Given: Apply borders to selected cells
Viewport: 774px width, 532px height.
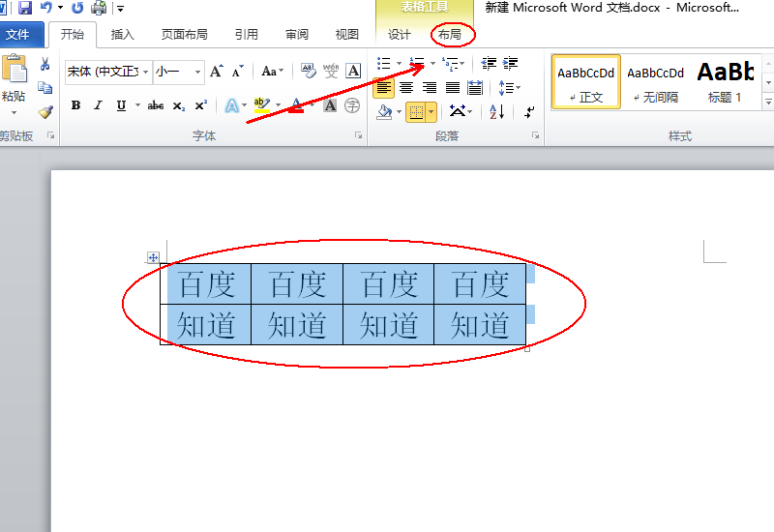Looking at the screenshot, I should coord(416,112).
